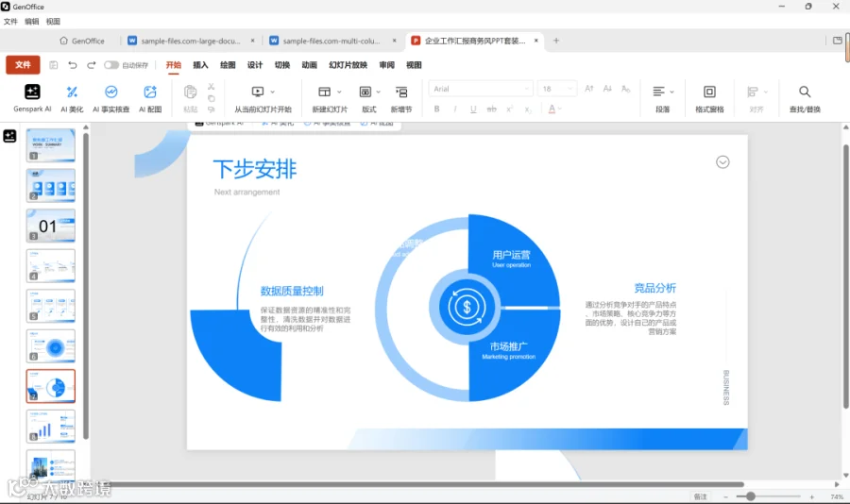Click the clear formatting icon
The width and height of the screenshot is (850, 504).
tap(626, 89)
